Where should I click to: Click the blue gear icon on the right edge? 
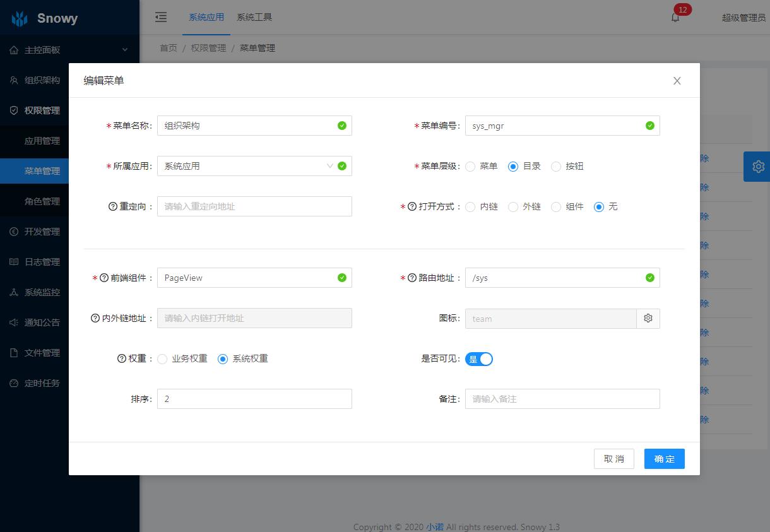[x=757, y=166]
